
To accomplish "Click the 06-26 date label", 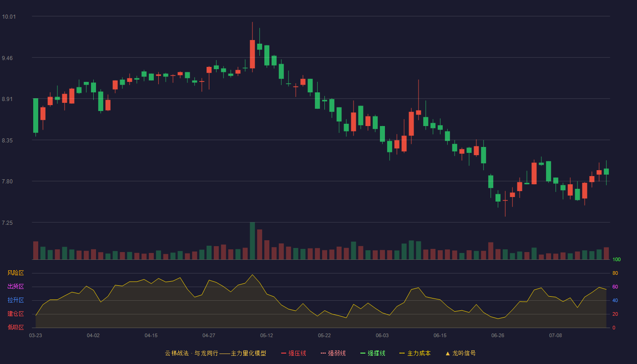I will coord(498,335).
